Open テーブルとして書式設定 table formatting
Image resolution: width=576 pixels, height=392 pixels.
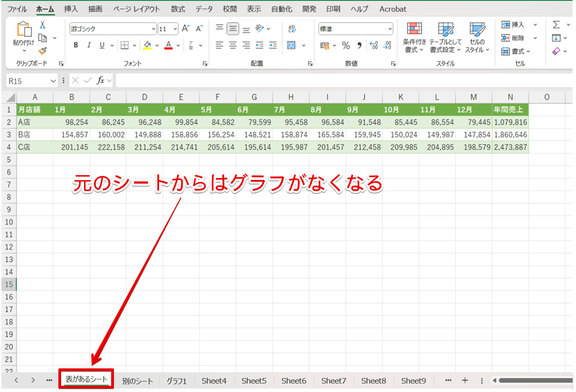[445, 38]
